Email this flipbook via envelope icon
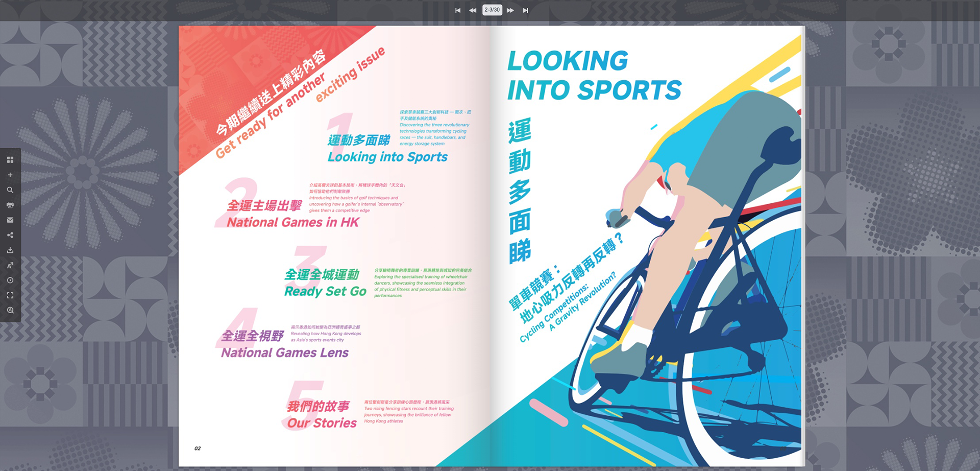980x471 pixels. pyautogui.click(x=10, y=220)
